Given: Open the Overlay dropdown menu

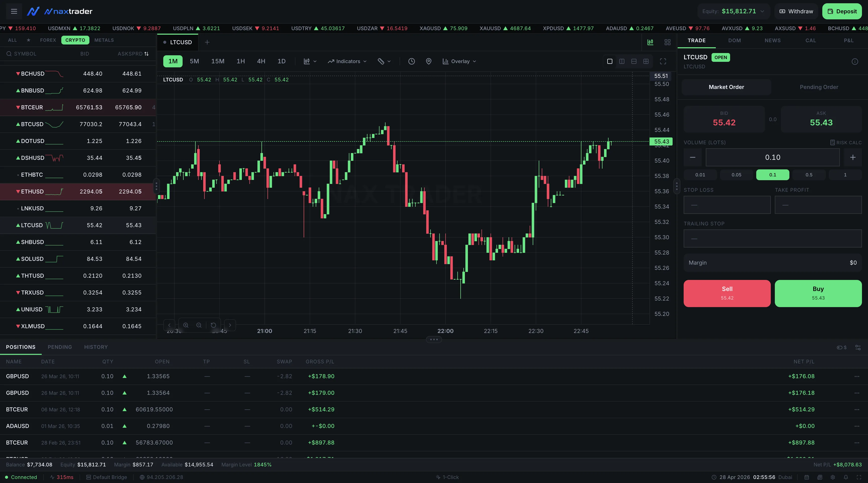Looking at the screenshot, I should coord(459,61).
